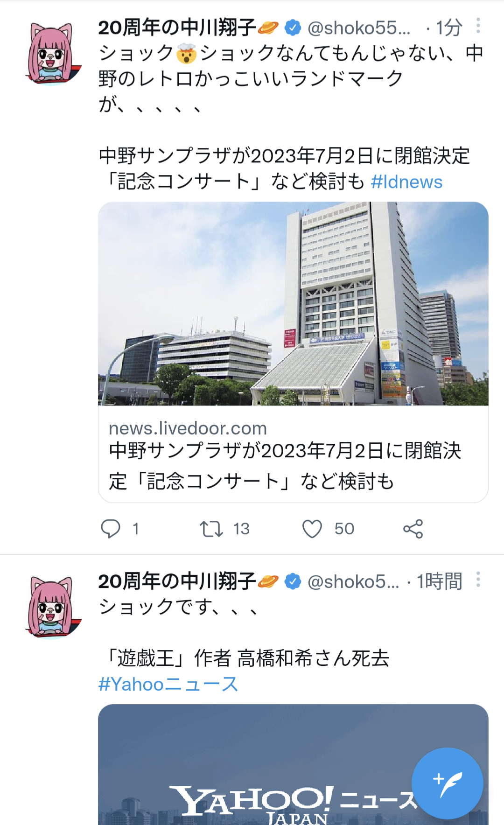
Task: Open profile avatar of second tweet
Action: pyautogui.click(x=52, y=607)
